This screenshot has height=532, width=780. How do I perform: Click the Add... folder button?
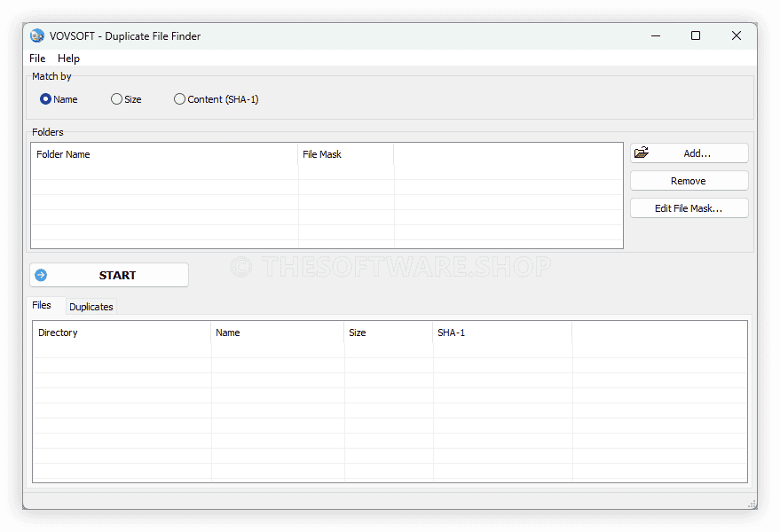click(x=689, y=153)
